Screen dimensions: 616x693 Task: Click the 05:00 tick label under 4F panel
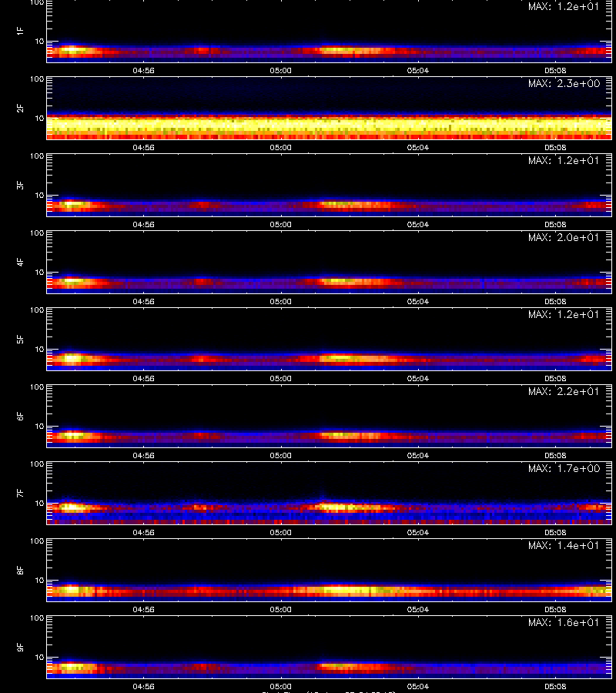point(280,301)
